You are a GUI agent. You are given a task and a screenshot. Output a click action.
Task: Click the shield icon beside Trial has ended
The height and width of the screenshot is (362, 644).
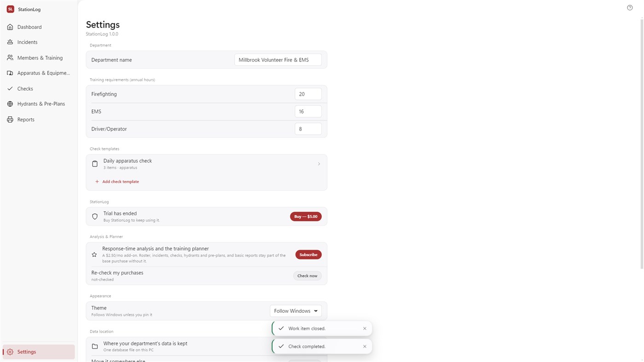click(x=95, y=216)
